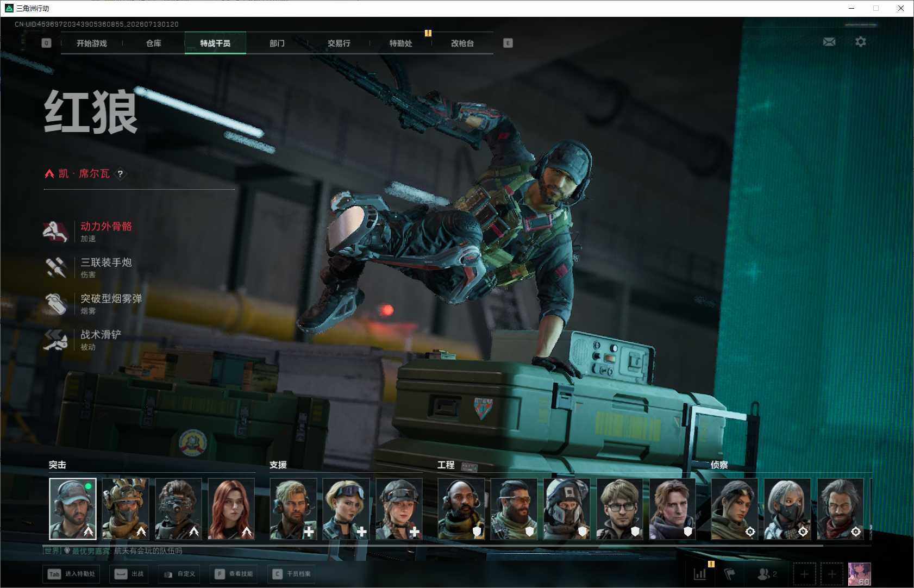Switch to the 开始游戏 tab

click(92, 43)
